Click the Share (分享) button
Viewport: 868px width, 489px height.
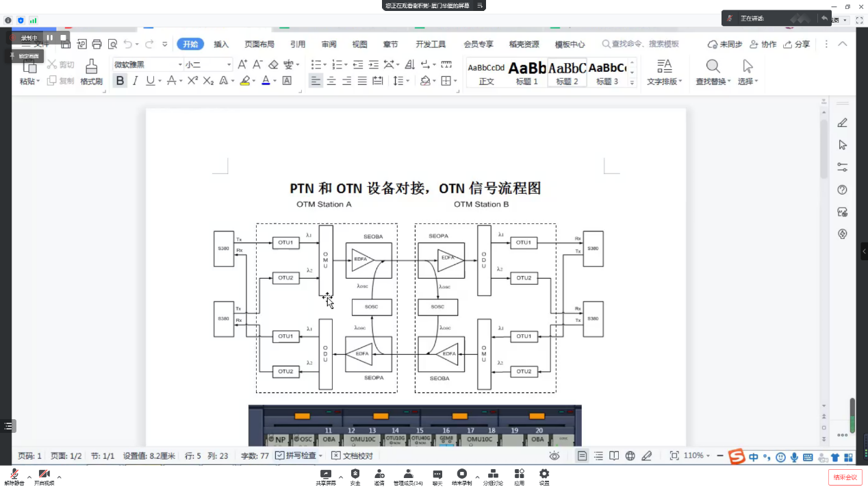[797, 45]
